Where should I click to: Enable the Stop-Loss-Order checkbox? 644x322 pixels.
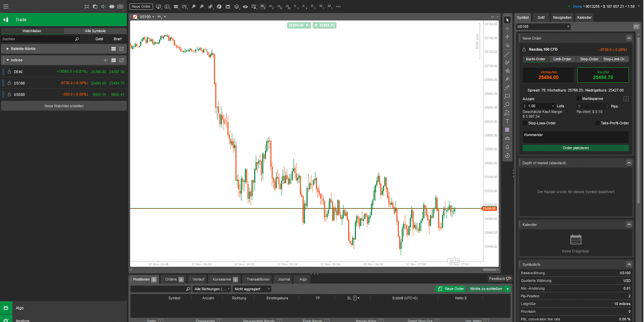pyautogui.click(x=525, y=123)
